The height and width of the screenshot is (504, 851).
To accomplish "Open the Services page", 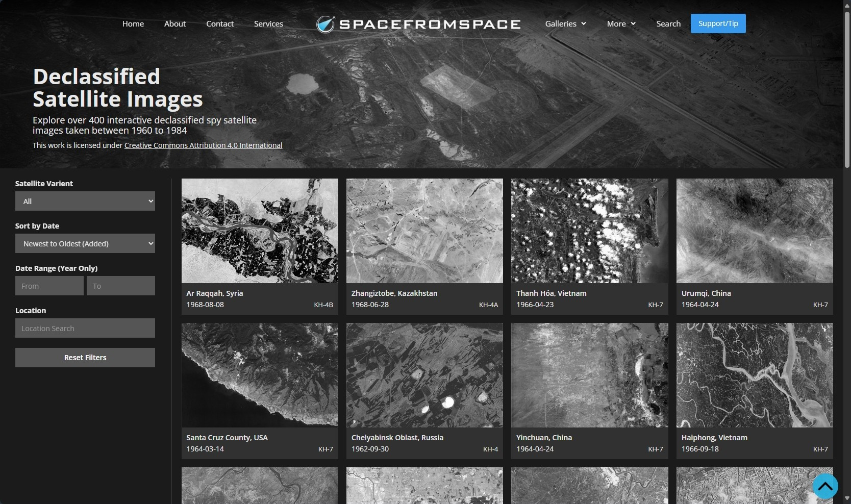I will pyautogui.click(x=268, y=23).
